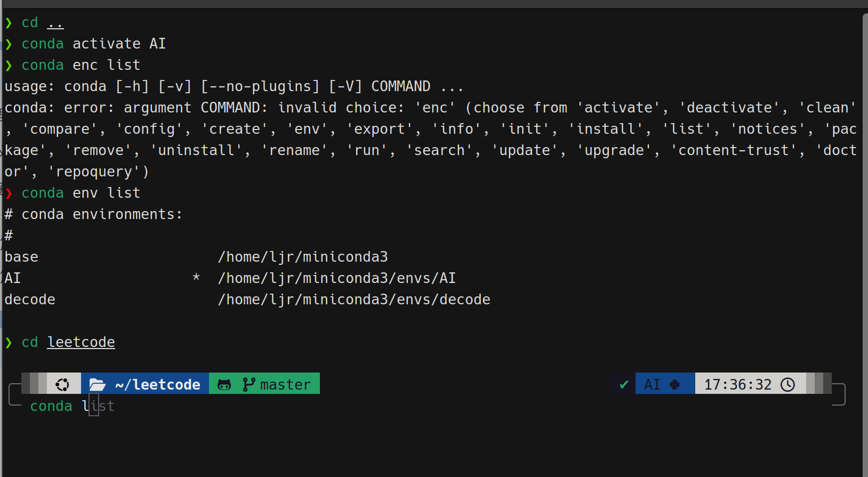Click the git branch icon beside master
This screenshot has height=477, width=868.
pos(248,384)
